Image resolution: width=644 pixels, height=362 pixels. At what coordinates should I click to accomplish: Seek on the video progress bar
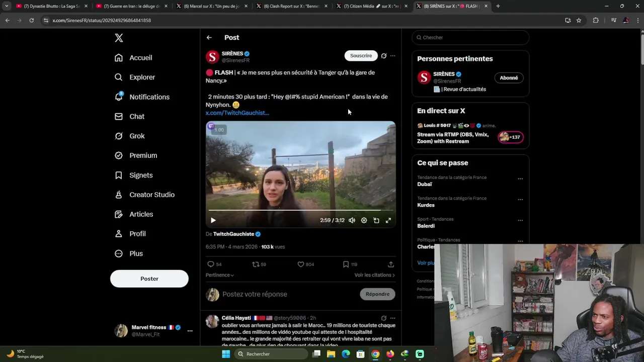pos(300,210)
